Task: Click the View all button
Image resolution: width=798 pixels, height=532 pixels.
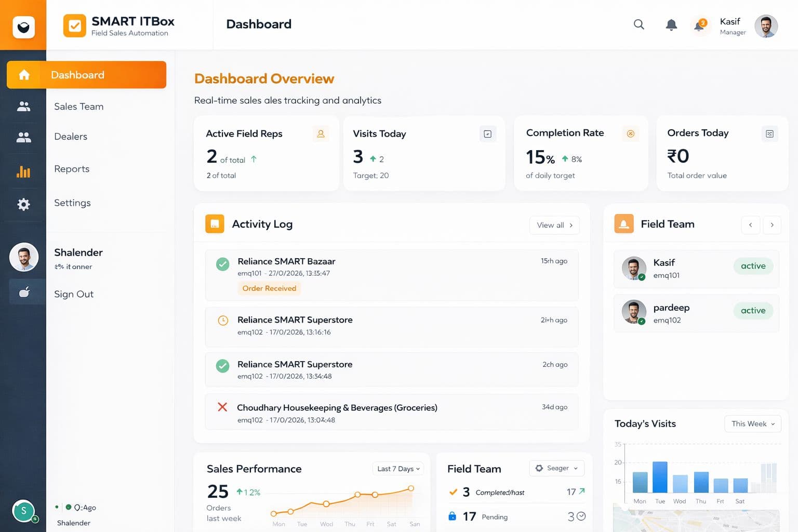Action: [554, 225]
